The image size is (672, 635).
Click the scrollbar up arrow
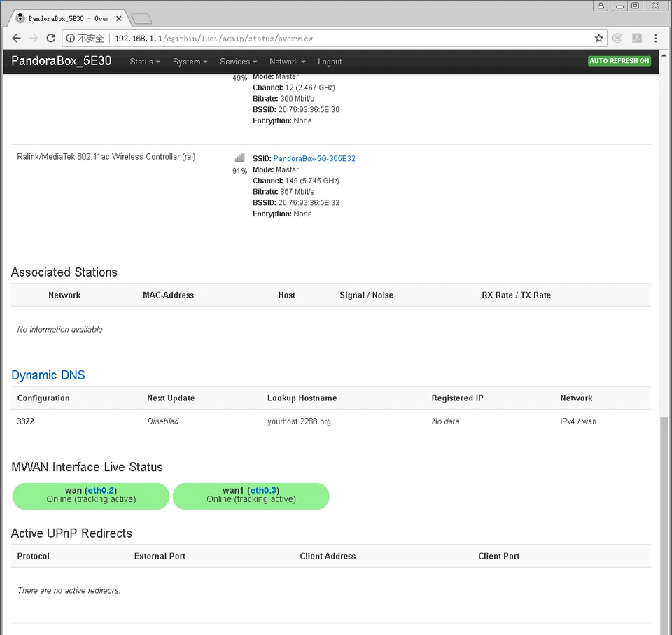(x=664, y=55)
